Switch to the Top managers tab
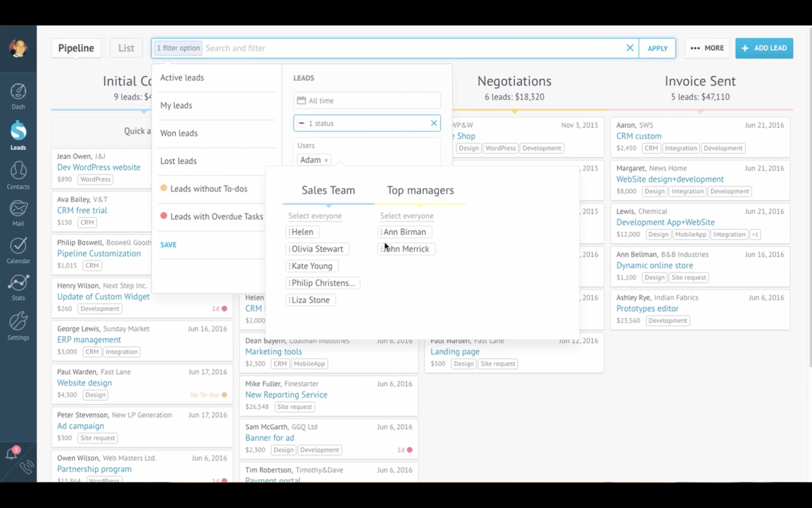This screenshot has width=812, height=508. point(420,190)
